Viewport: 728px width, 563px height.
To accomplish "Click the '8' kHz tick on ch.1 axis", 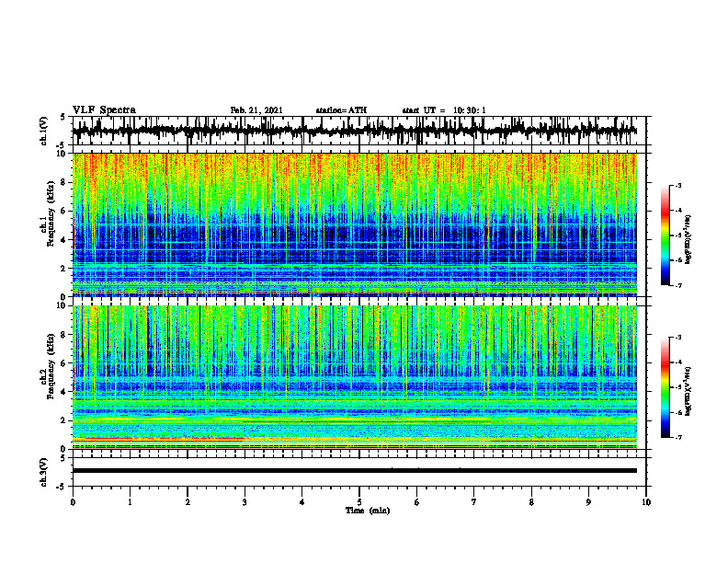I will click(64, 182).
